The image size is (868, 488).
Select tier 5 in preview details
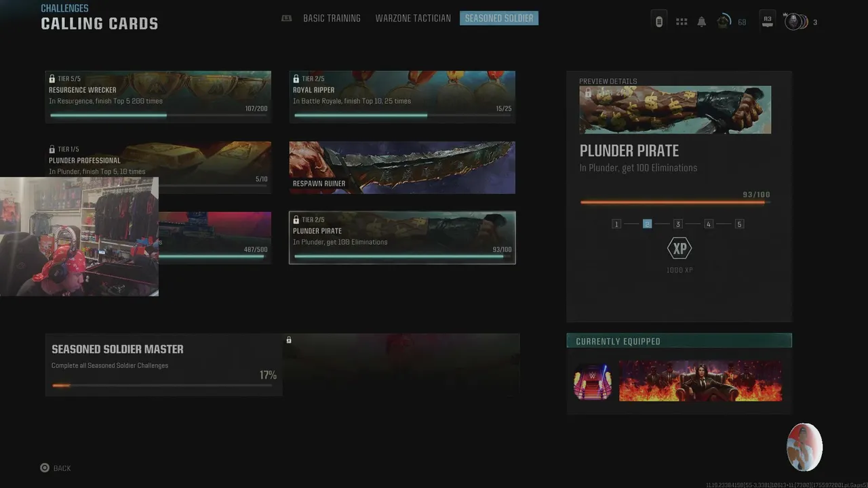[739, 224]
